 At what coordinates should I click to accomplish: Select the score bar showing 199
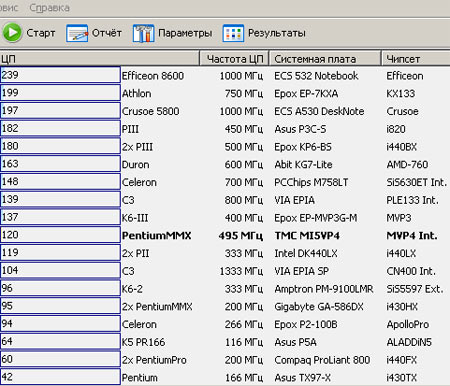click(60, 92)
